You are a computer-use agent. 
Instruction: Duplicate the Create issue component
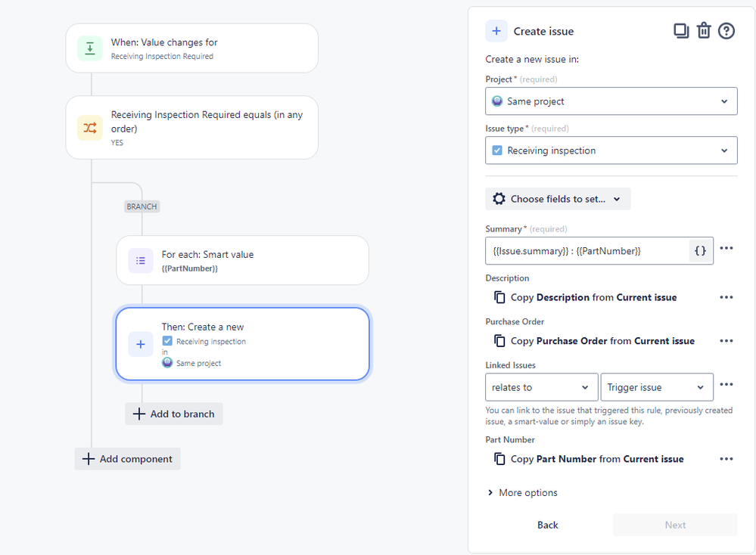681,31
